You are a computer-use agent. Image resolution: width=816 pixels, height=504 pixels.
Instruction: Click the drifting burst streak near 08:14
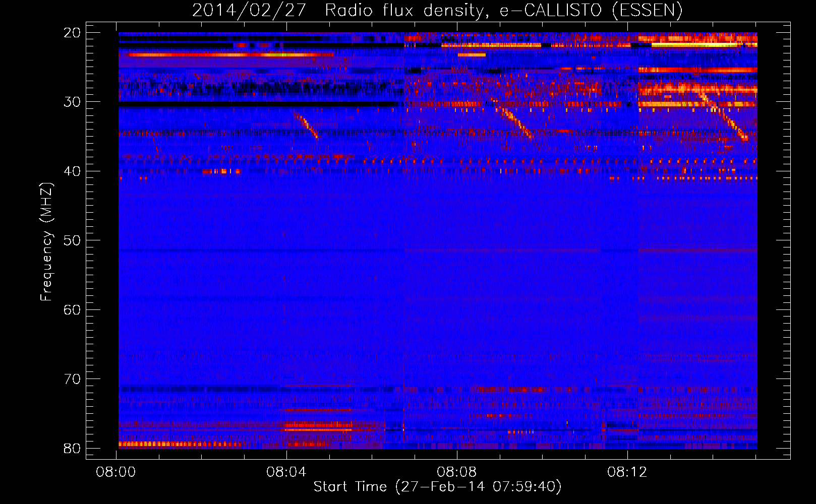(723, 115)
